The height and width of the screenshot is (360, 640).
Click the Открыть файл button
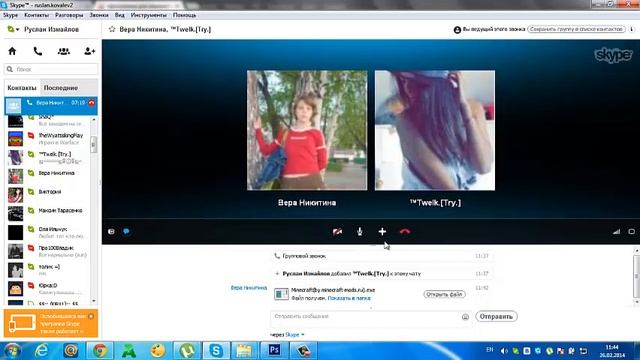coord(444,294)
